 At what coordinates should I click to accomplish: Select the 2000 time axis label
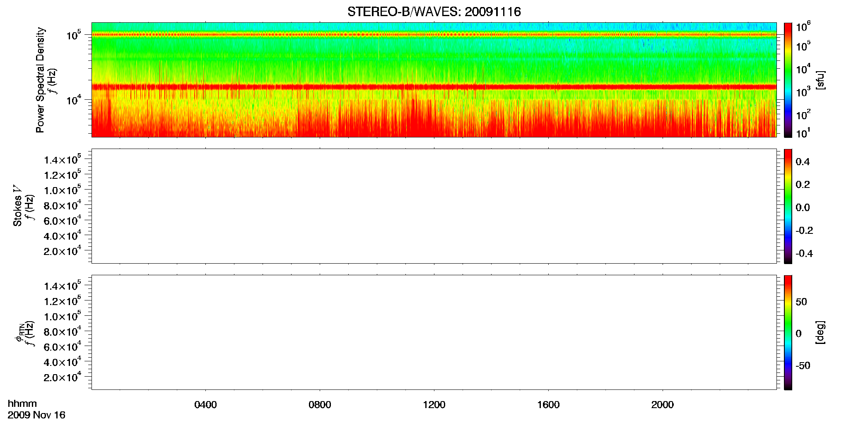(662, 405)
